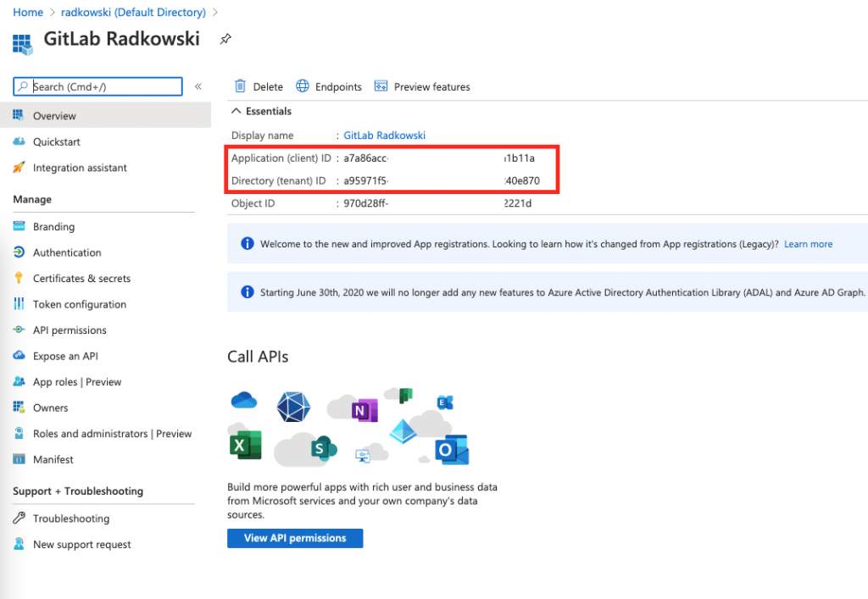Click the View API permissions button
Image resolution: width=868 pixels, height=599 pixels.
tap(295, 538)
